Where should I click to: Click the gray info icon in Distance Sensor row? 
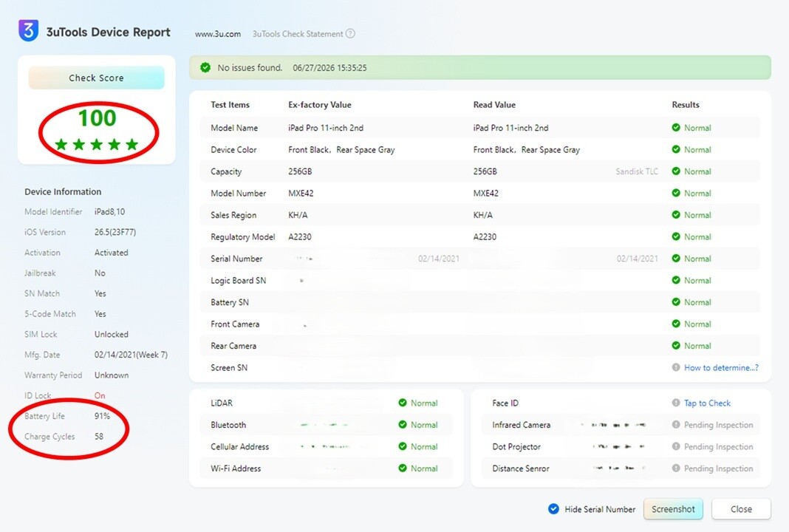pyautogui.click(x=676, y=468)
